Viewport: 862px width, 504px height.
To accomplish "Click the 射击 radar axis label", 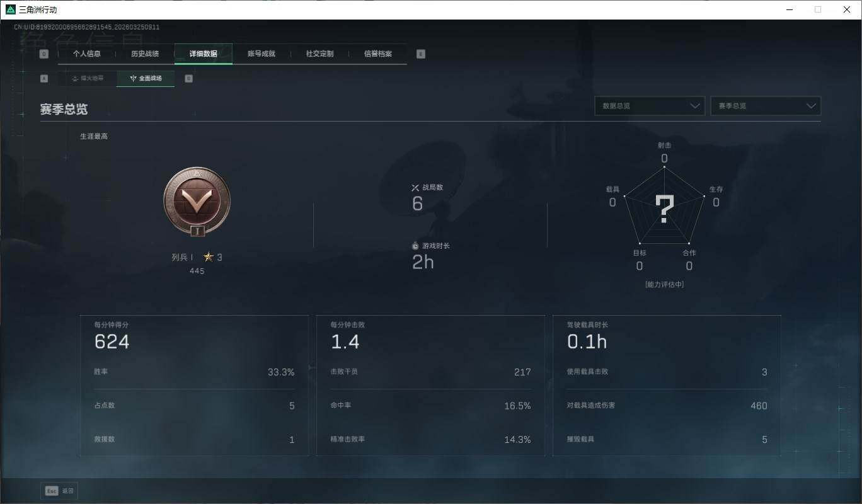I will point(664,145).
